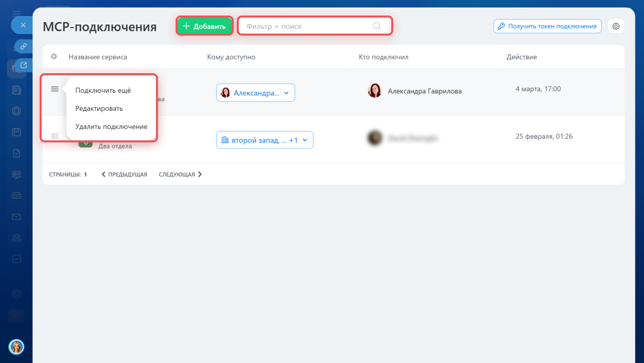Open page in new window icon

pos(24,65)
